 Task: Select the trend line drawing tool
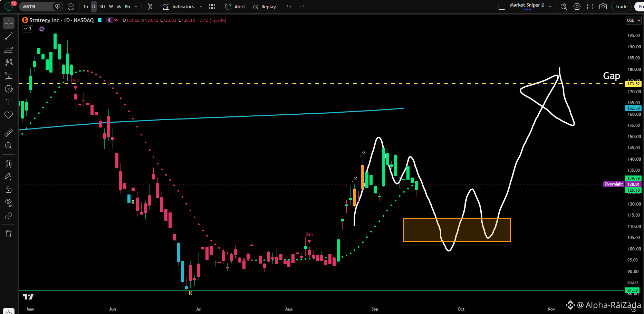(x=9, y=36)
